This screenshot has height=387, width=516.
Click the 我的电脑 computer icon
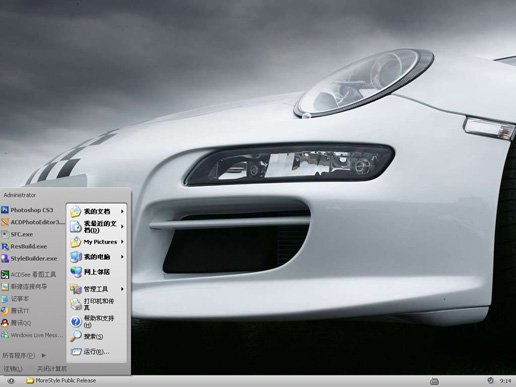76,257
